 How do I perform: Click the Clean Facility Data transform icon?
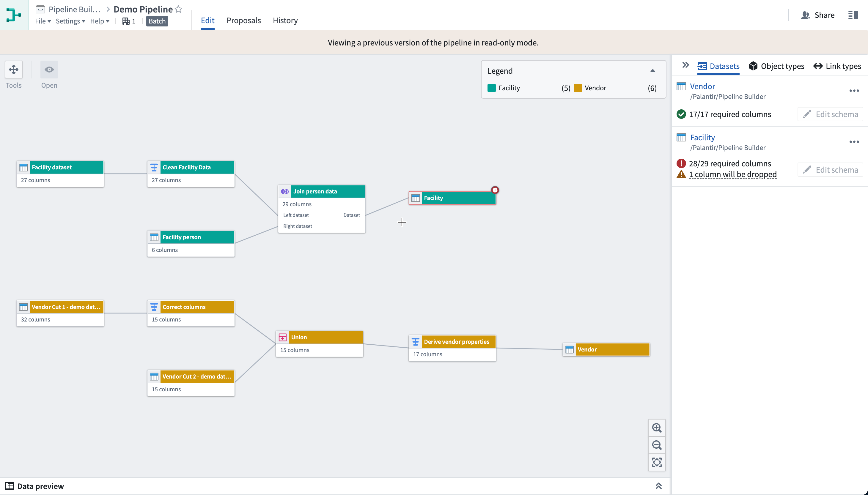(x=154, y=168)
